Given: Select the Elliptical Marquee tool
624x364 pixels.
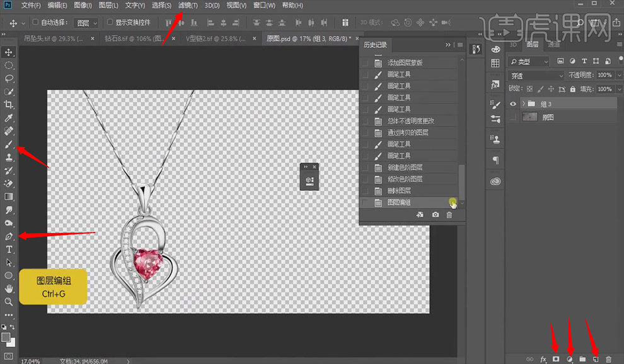Looking at the screenshot, I should tap(8, 65).
